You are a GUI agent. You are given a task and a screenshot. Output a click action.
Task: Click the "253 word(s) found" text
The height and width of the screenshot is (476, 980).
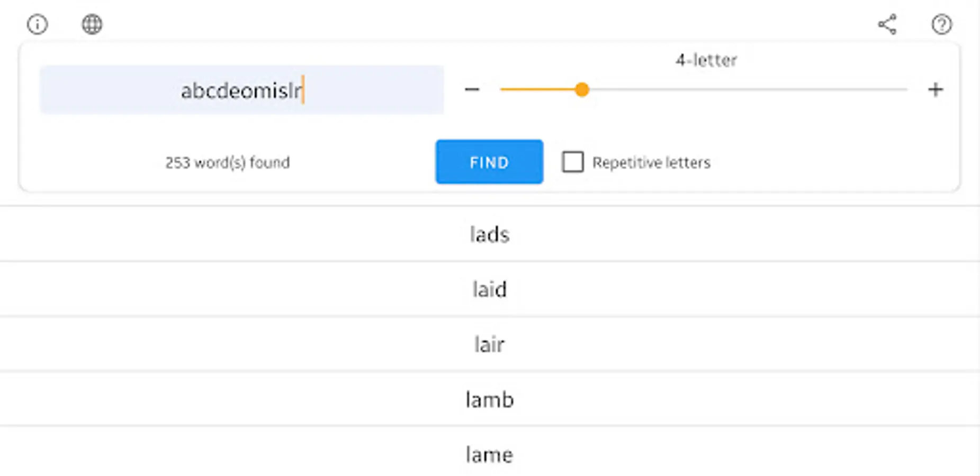[x=227, y=162]
